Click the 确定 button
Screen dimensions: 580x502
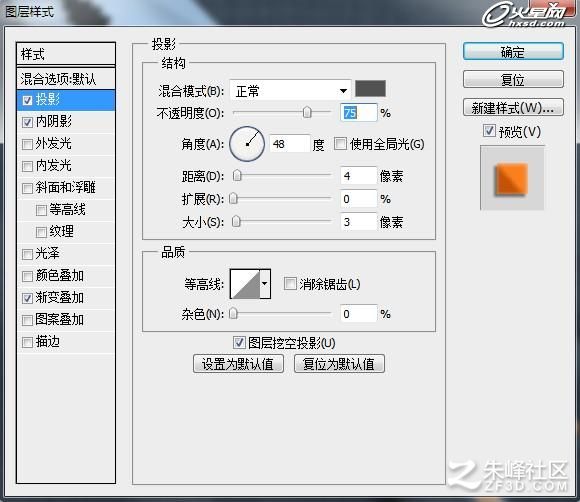click(513, 52)
